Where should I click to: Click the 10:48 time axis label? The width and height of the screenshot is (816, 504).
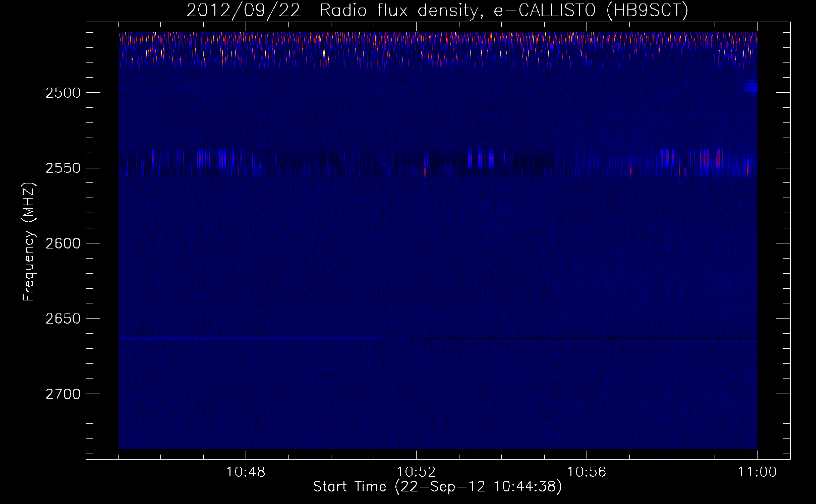pyautogui.click(x=246, y=472)
